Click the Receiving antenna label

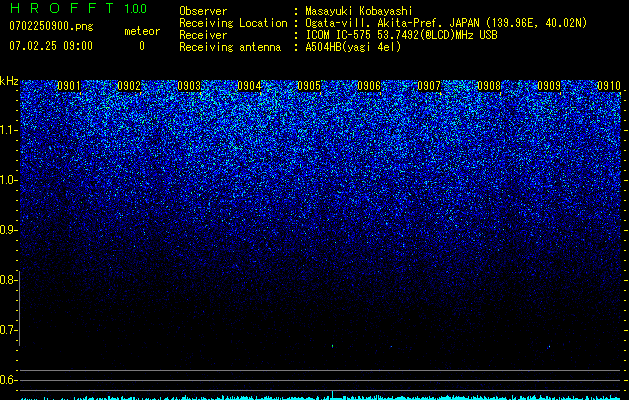[x=230, y=47]
